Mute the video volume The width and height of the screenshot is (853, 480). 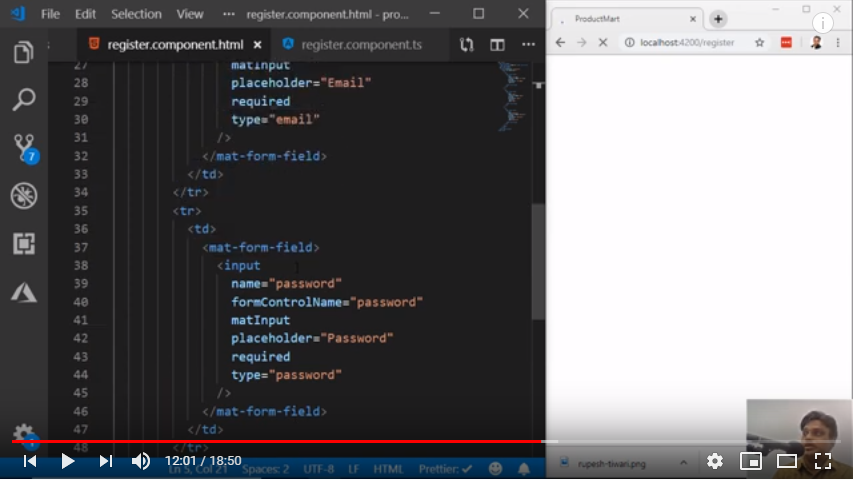141,461
